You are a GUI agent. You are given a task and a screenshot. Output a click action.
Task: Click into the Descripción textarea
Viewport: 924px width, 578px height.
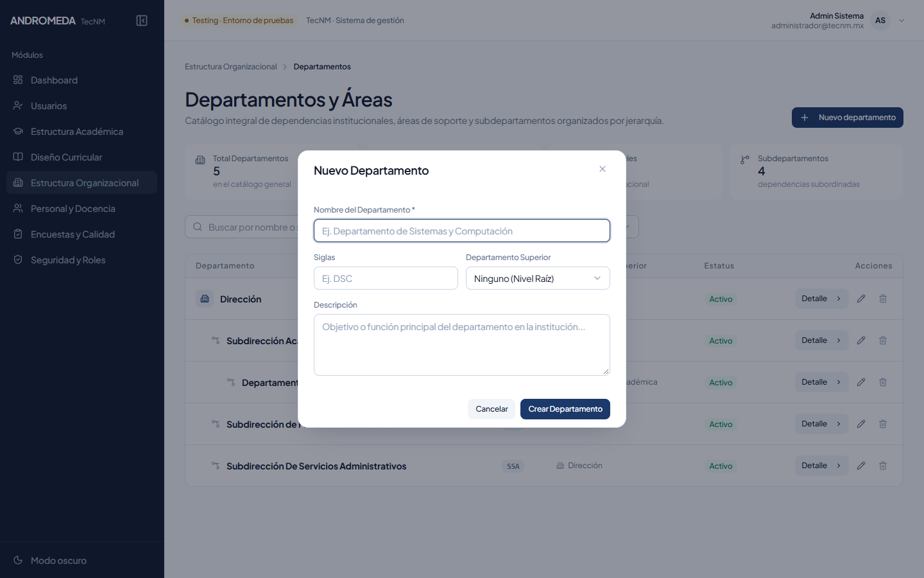(x=462, y=345)
